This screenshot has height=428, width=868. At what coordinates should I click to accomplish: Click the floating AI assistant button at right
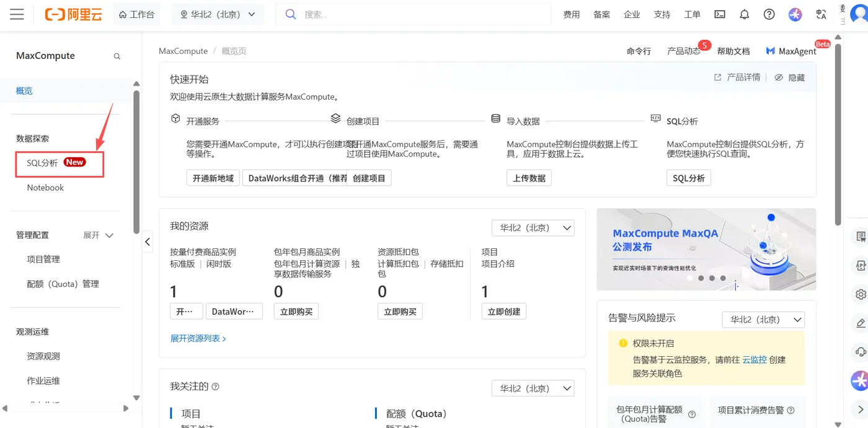tap(860, 380)
